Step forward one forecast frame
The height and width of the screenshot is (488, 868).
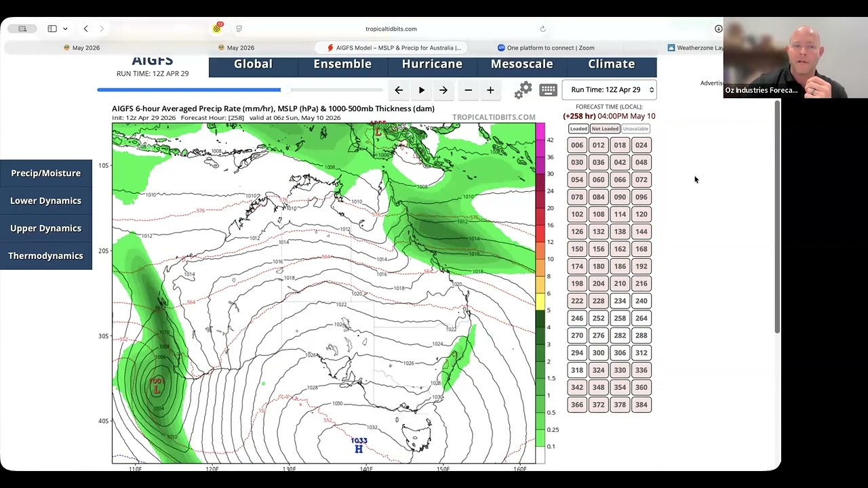coord(443,90)
